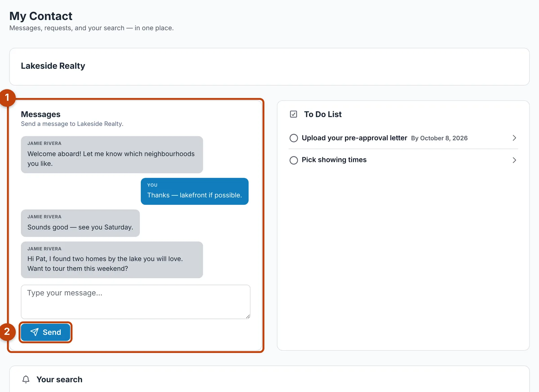
Task: Click the paper plane icon on Send
Action: [34, 332]
